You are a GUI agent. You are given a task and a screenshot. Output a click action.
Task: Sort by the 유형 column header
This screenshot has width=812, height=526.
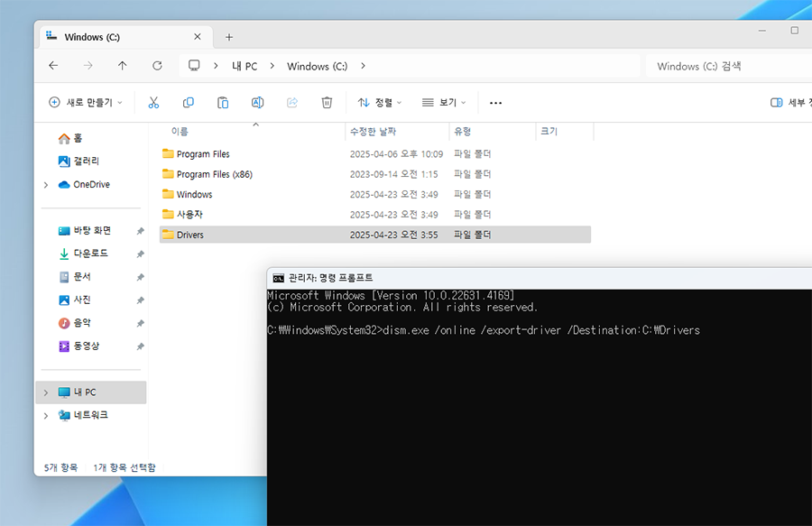(493, 132)
